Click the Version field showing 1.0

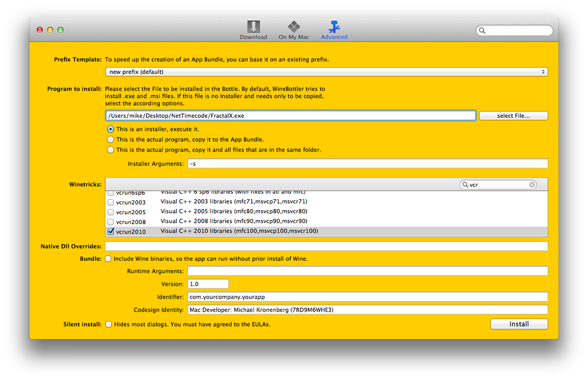pos(208,284)
